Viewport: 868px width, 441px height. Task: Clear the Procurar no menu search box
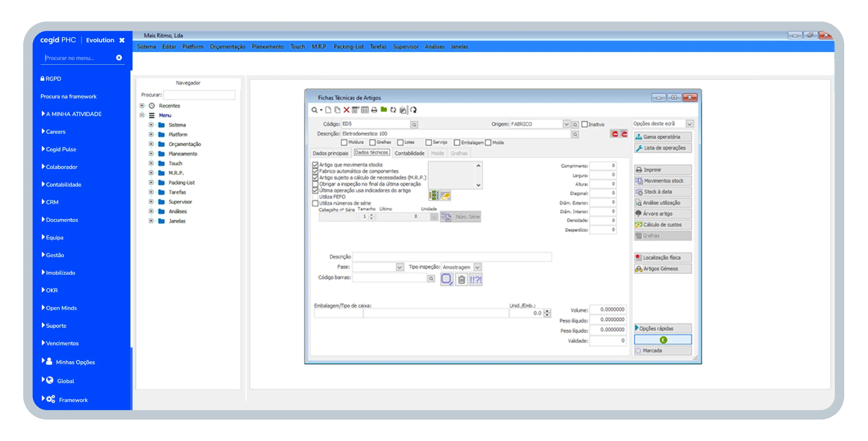pyautogui.click(x=119, y=58)
